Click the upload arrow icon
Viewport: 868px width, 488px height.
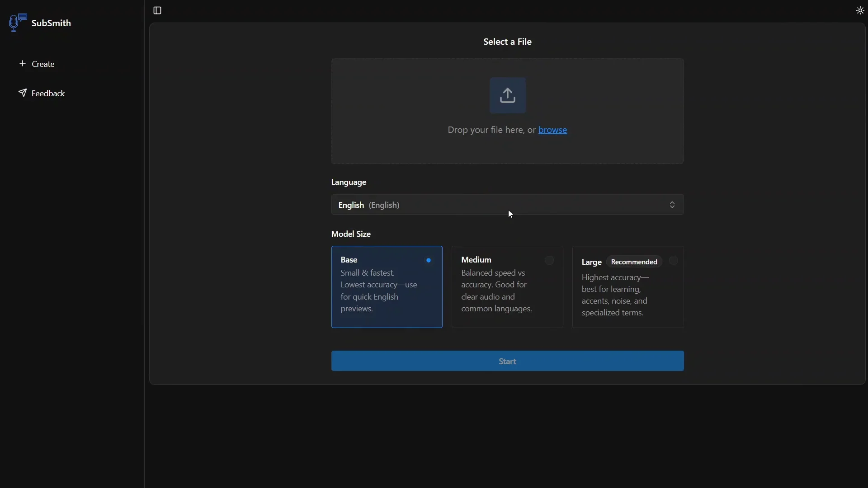coord(508,95)
